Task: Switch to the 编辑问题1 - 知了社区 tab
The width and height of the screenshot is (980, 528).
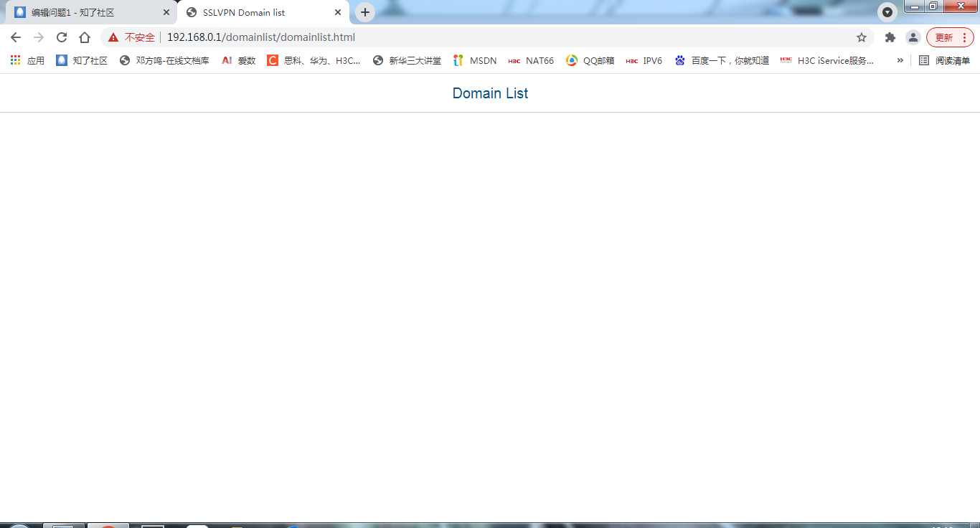Action: 91,12
